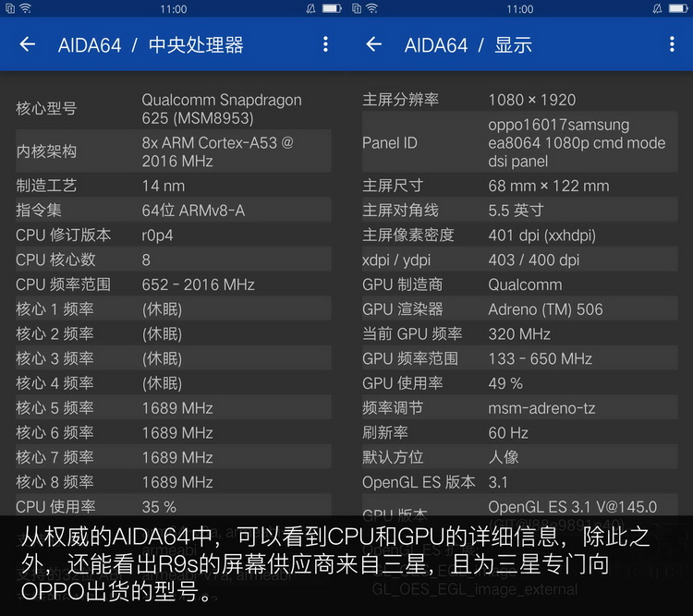Select the OpenGL ES 版本 3.1 row
This screenshot has height=616, width=693.
519,482
